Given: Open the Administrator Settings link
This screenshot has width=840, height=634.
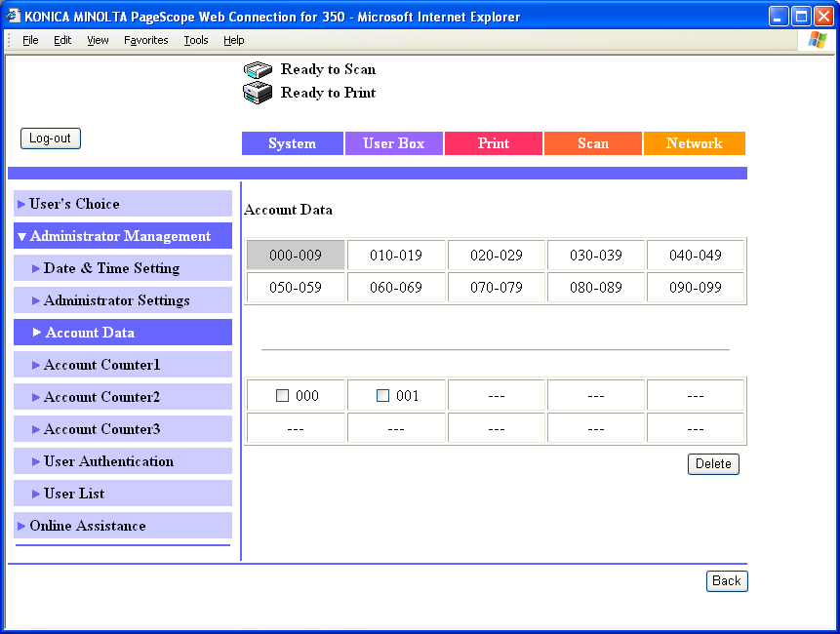Looking at the screenshot, I should click(x=117, y=300).
